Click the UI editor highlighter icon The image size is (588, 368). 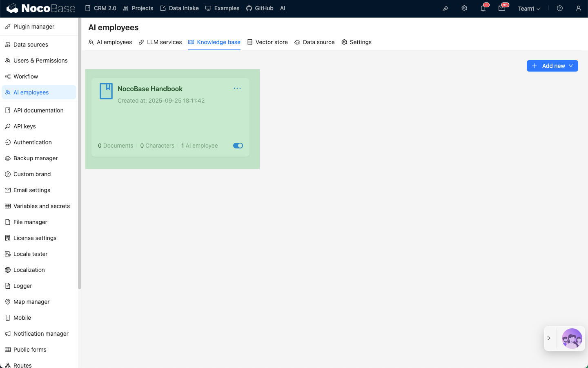pos(445,8)
